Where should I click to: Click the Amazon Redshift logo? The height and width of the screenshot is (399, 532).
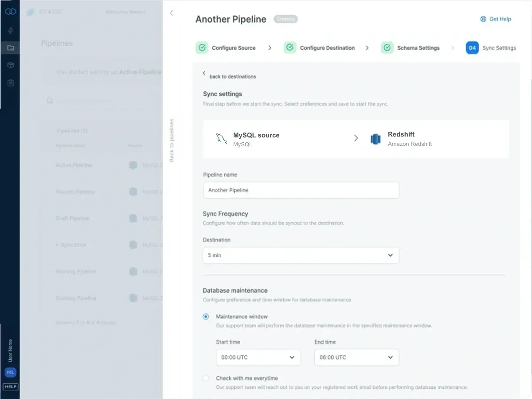click(x=376, y=139)
